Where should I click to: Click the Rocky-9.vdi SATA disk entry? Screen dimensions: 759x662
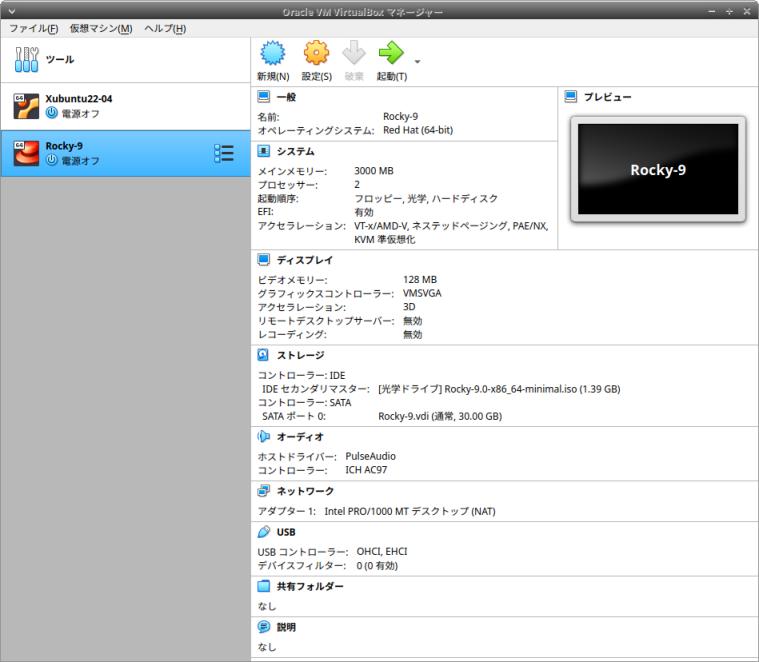pyautogui.click(x=440, y=416)
